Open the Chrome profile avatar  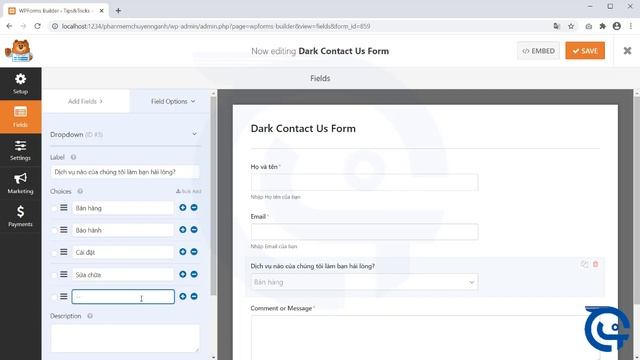(x=617, y=26)
